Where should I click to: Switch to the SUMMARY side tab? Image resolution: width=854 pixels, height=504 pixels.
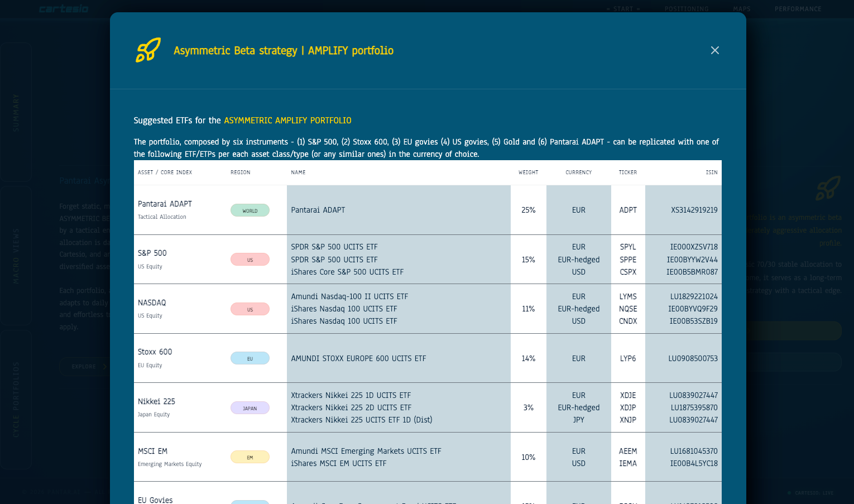16,112
